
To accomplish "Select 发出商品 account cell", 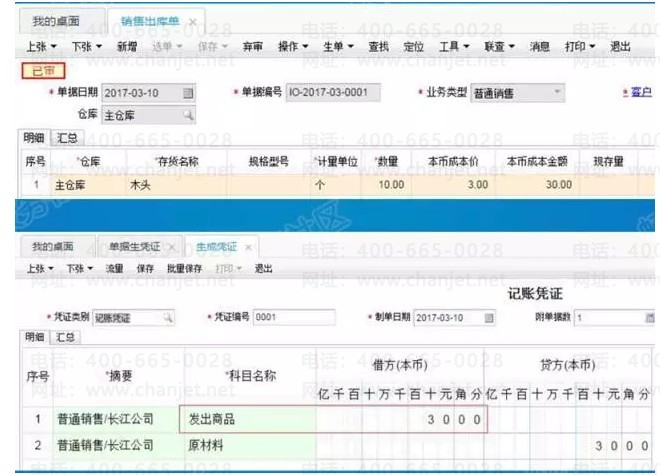I will 248,419.
